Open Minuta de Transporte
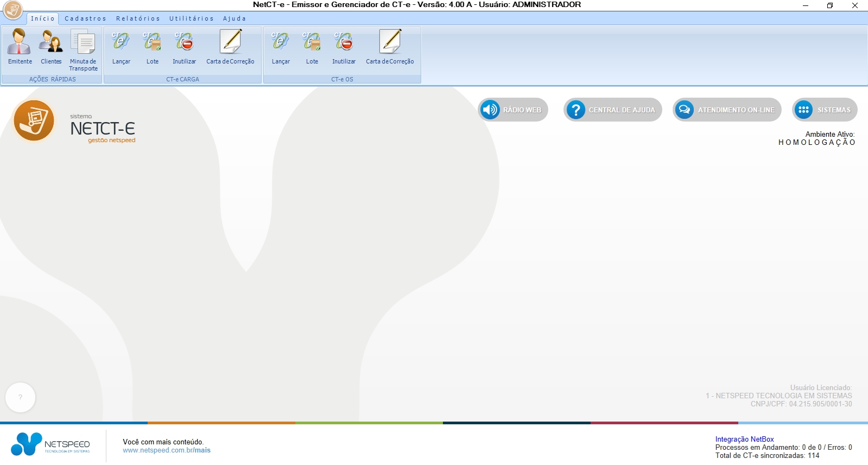 (x=83, y=50)
